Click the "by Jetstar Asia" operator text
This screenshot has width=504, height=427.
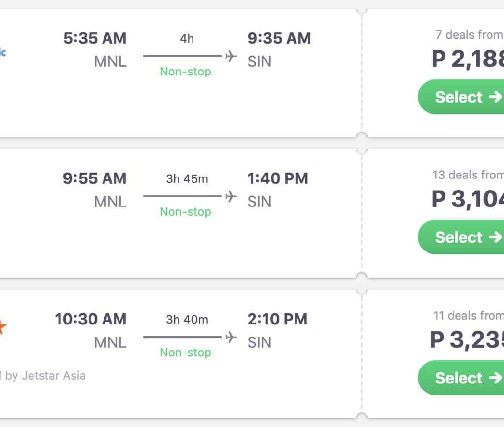(x=46, y=375)
